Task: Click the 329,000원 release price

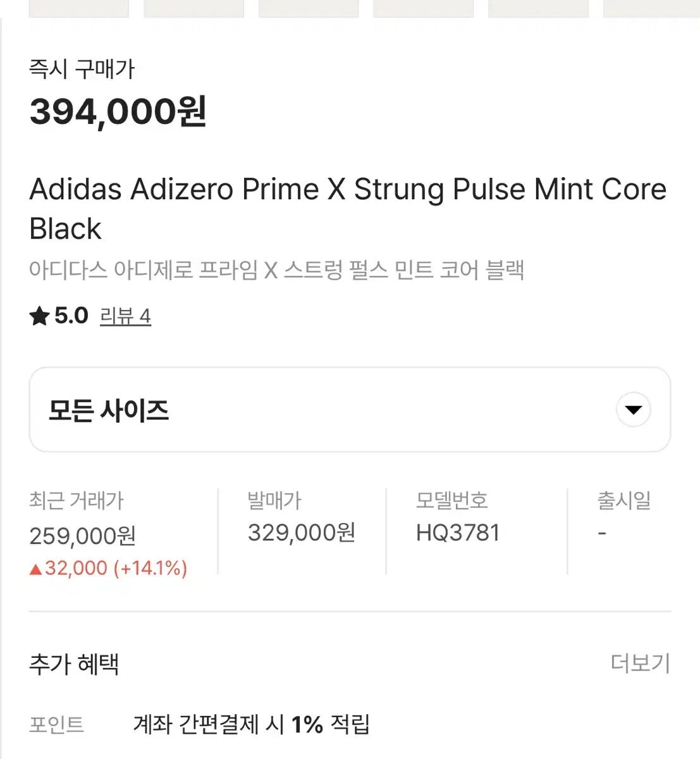Action: coord(301,533)
